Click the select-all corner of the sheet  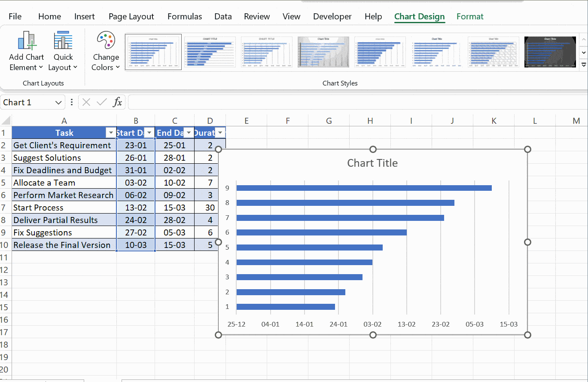6,120
